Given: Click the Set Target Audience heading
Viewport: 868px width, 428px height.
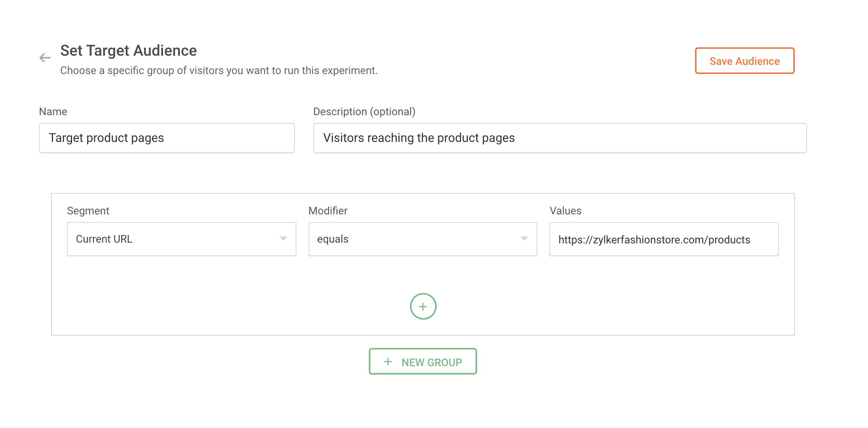Looking at the screenshot, I should [x=128, y=51].
